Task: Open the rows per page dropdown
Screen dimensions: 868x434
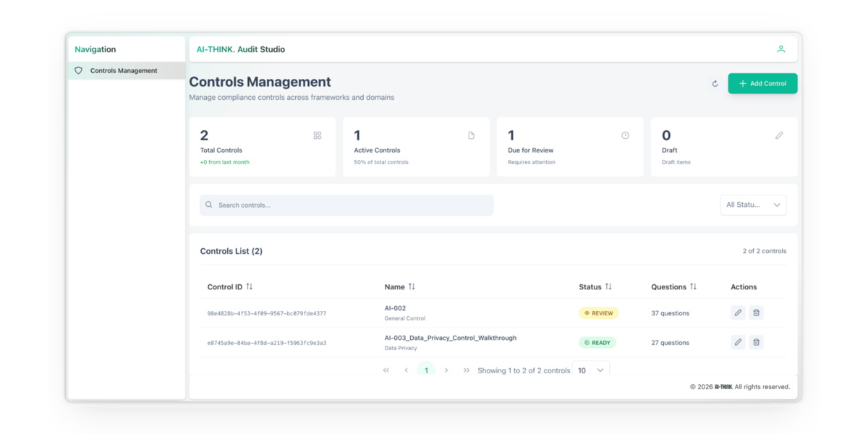Action: [x=590, y=370]
